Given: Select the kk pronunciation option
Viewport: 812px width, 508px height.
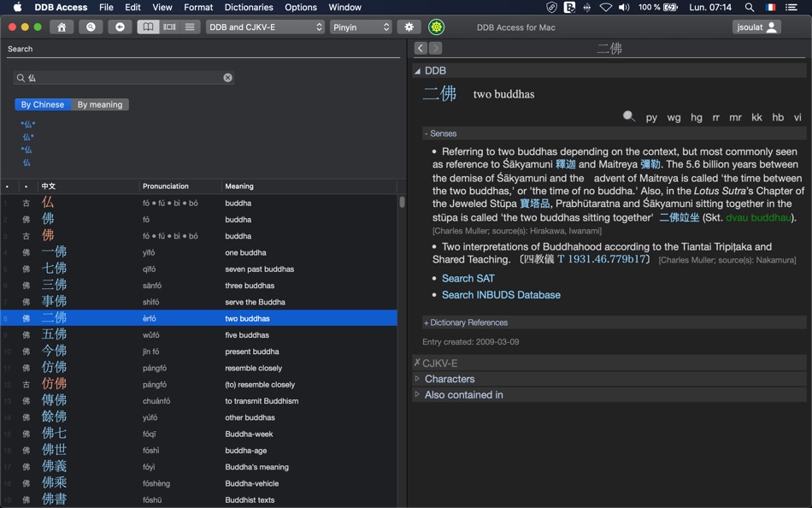Looking at the screenshot, I should (756, 118).
